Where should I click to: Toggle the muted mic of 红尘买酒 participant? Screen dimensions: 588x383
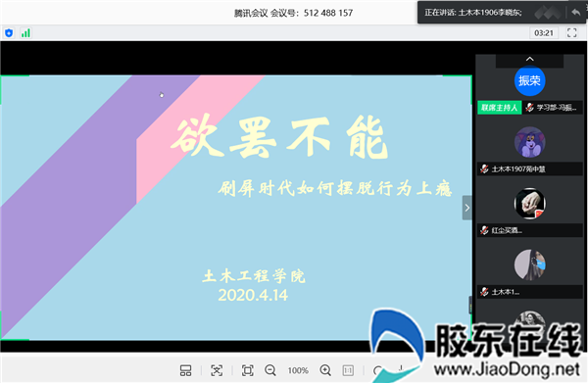pyautogui.click(x=484, y=230)
